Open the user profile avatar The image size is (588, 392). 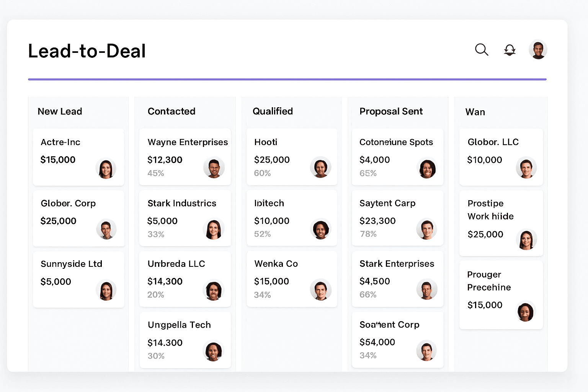(x=538, y=49)
